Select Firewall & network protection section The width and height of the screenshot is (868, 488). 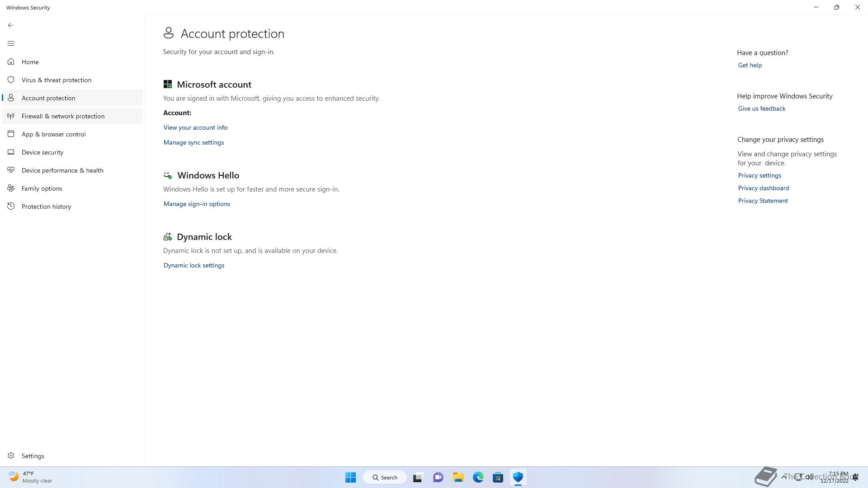(72, 116)
